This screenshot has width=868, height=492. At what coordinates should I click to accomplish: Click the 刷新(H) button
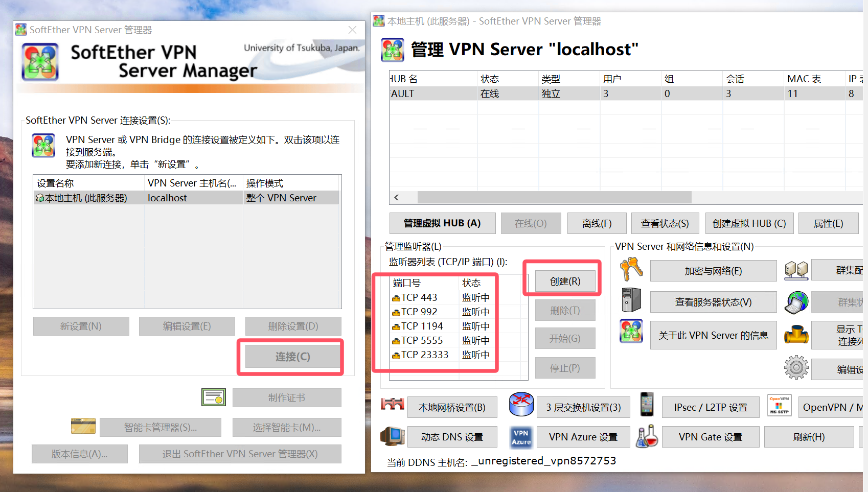809,437
